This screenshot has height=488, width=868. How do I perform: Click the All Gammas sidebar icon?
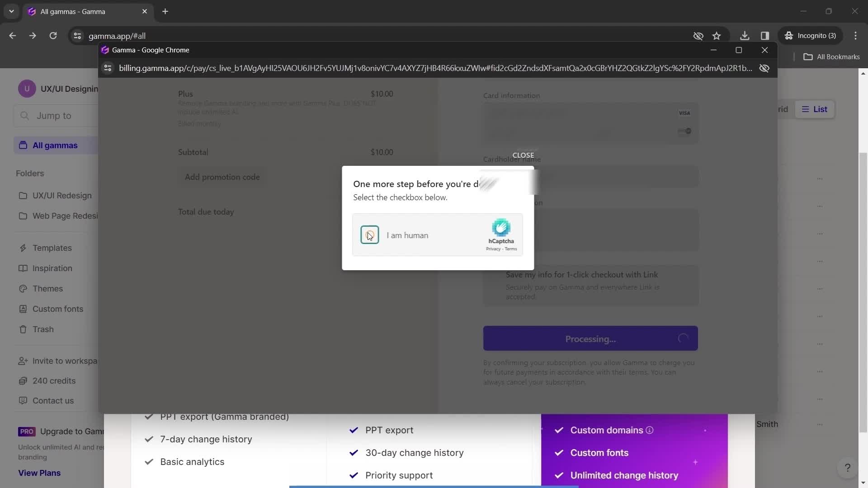pyautogui.click(x=22, y=145)
